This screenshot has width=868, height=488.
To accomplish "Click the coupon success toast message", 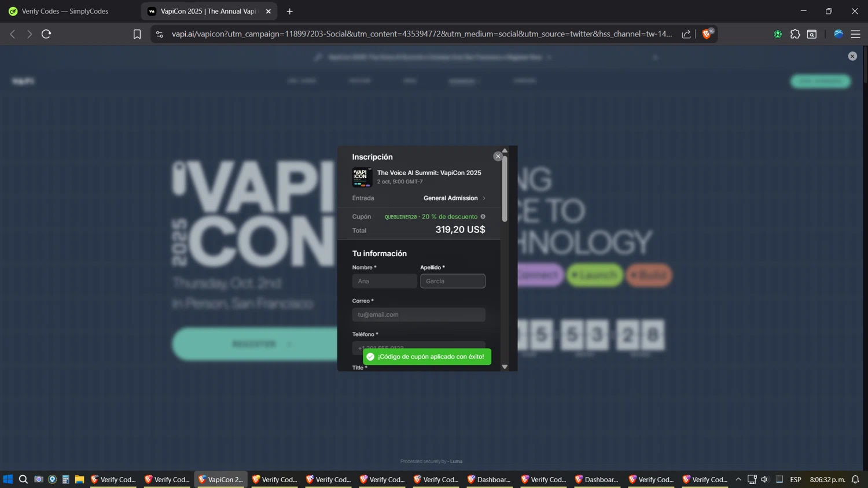I will [x=427, y=357].
